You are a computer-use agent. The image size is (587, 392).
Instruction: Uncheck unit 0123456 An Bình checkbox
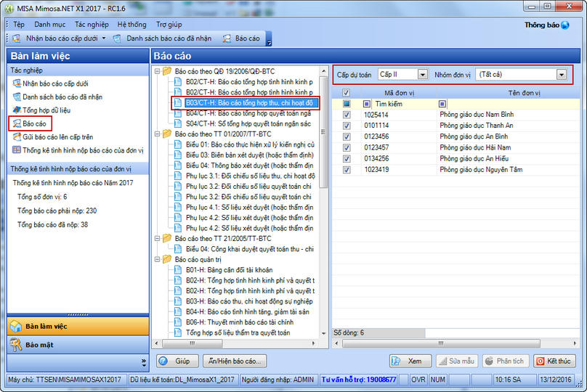347,136
